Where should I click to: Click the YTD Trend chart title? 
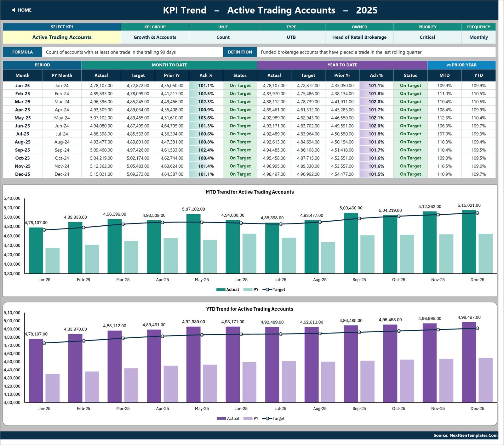point(249,309)
